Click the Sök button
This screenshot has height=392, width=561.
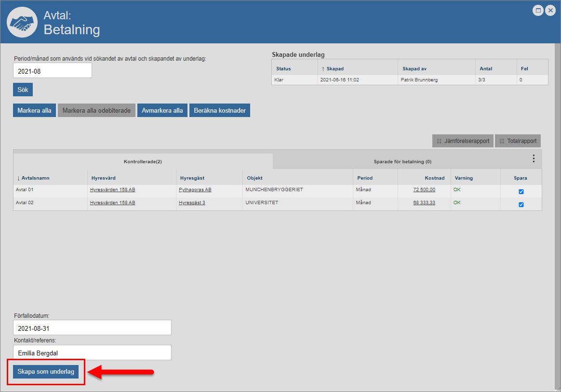23,90
